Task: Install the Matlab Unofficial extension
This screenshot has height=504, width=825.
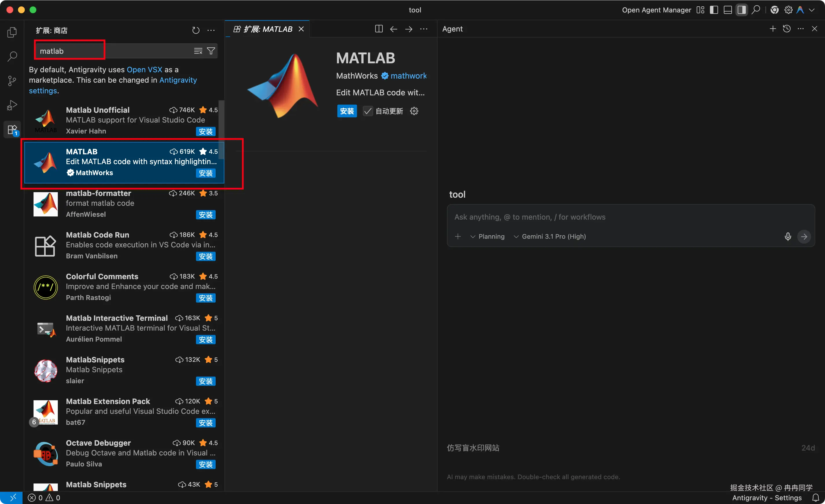Action: click(206, 131)
